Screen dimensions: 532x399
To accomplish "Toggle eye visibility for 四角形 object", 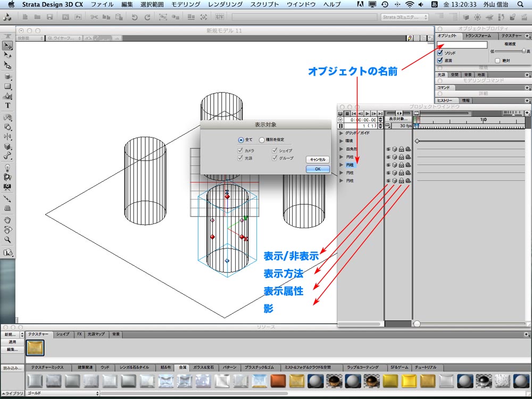I will (388, 149).
